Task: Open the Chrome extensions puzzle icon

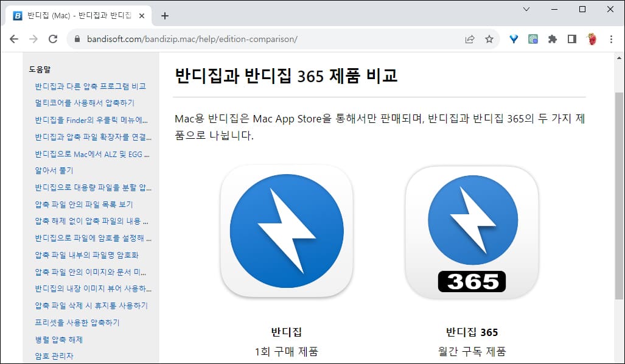Action: tap(553, 38)
